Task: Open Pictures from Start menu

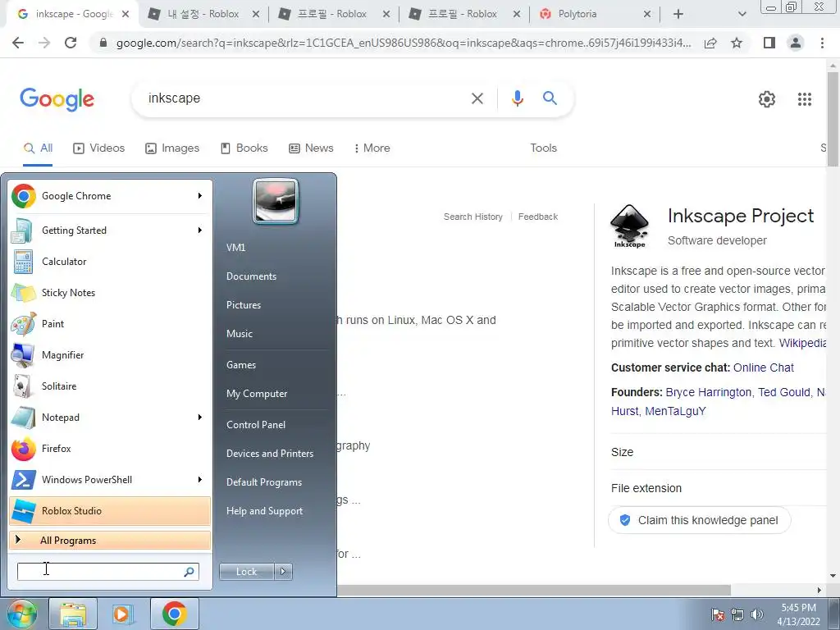Action: [243, 305]
